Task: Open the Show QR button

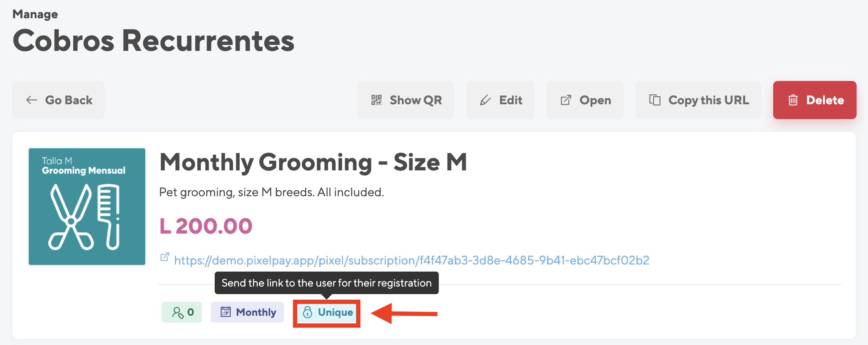Action: coord(406,100)
